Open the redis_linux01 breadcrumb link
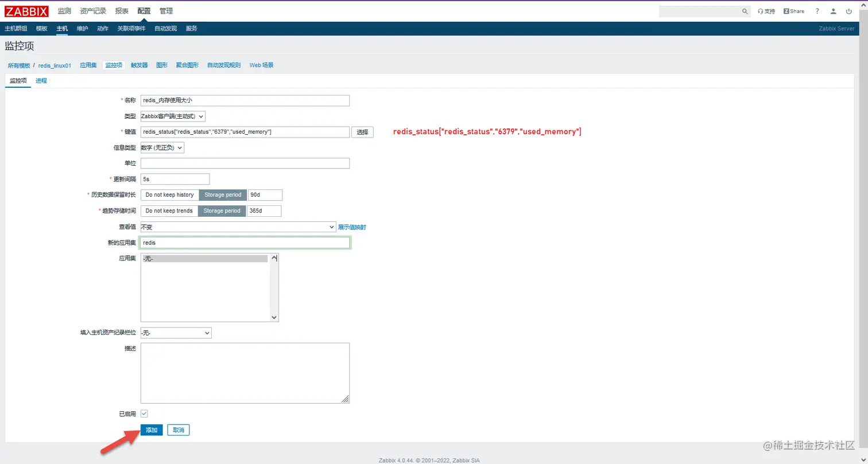The height and width of the screenshot is (464, 868). coord(55,65)
